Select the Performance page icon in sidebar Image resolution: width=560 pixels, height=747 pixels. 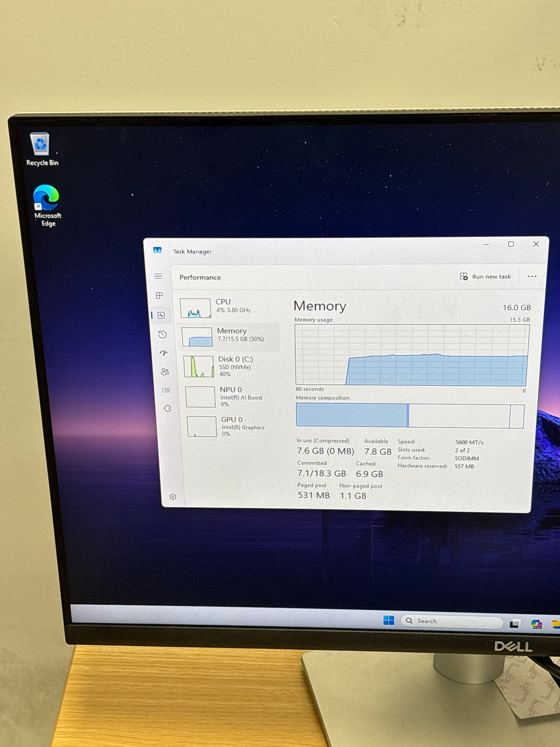pos(161,315)
